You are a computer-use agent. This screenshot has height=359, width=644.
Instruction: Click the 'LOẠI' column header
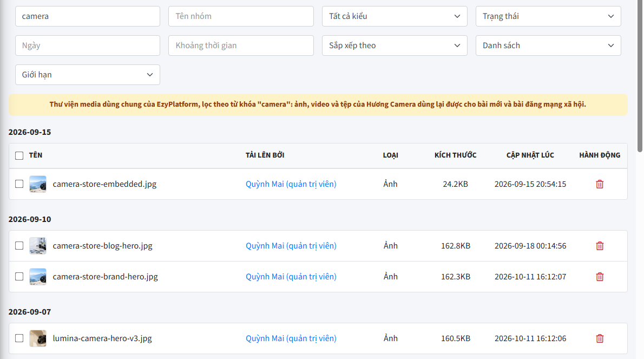(391, 155)
